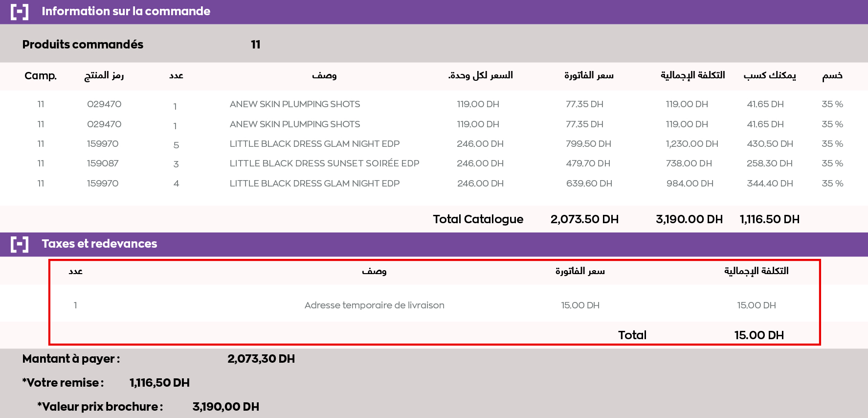Click invoice price 479.70 DH
Viewport: 868px width, 418px height.
click(588, 163)
